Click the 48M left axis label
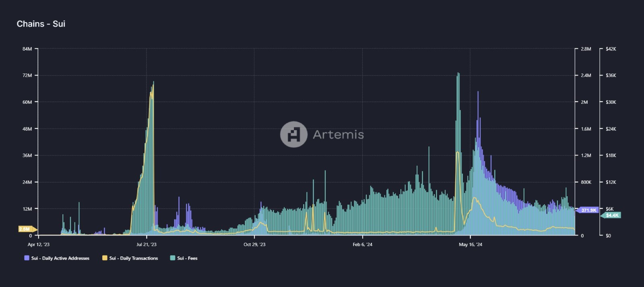644x287 pixels. (27, 129)
